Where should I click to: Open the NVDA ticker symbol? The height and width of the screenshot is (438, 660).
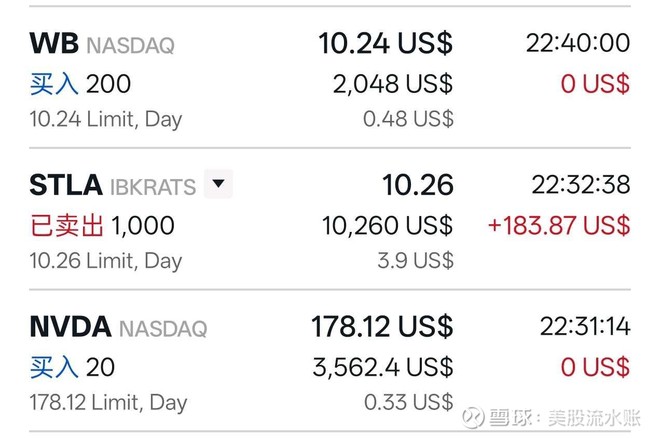(70, 327)
